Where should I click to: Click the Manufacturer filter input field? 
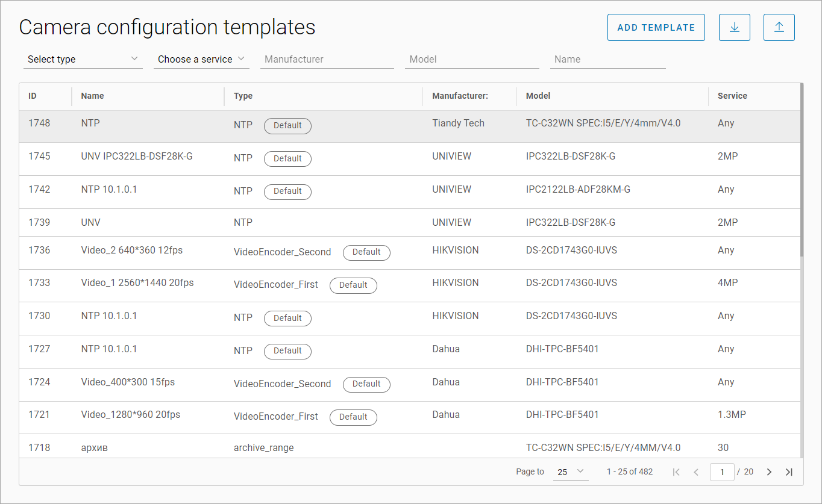(327, 59)
